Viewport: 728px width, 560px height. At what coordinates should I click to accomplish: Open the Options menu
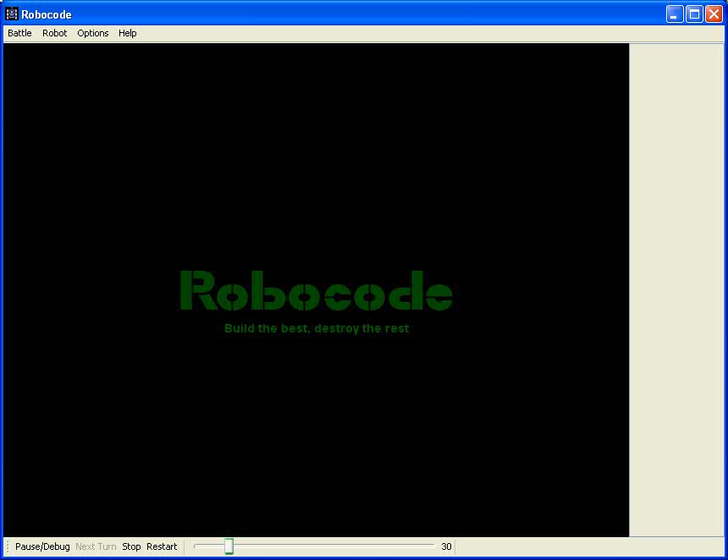93,33
